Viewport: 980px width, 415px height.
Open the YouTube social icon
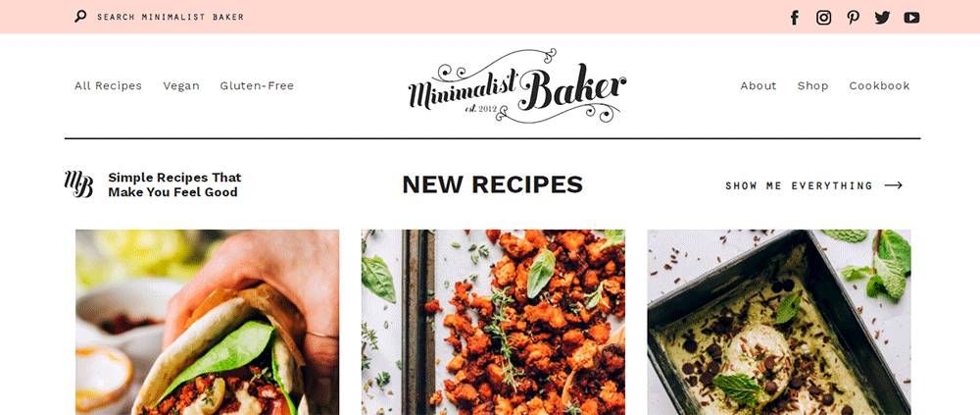tap(911, 18)
